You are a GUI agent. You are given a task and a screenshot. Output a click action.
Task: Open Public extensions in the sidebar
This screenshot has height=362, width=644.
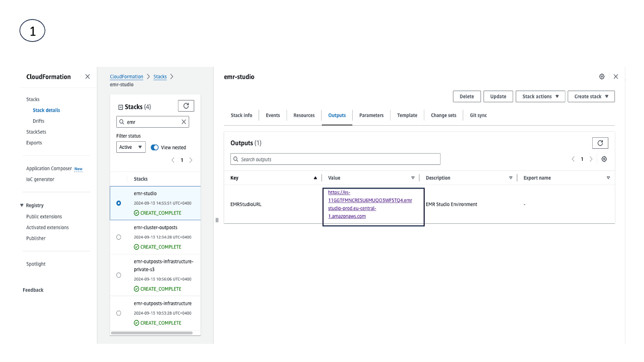click(x=44, y=217)
